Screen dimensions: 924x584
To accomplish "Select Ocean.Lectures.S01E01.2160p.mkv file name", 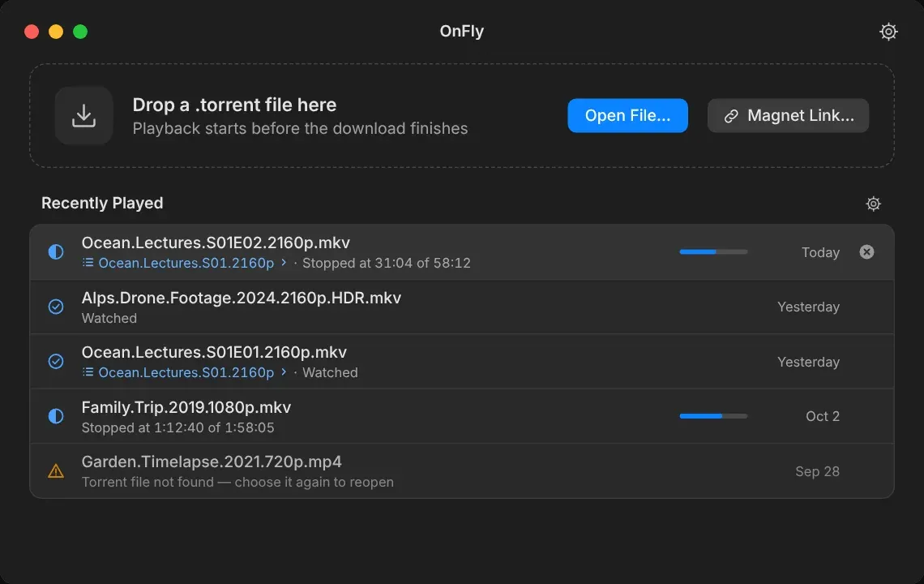I will (214, 352).
